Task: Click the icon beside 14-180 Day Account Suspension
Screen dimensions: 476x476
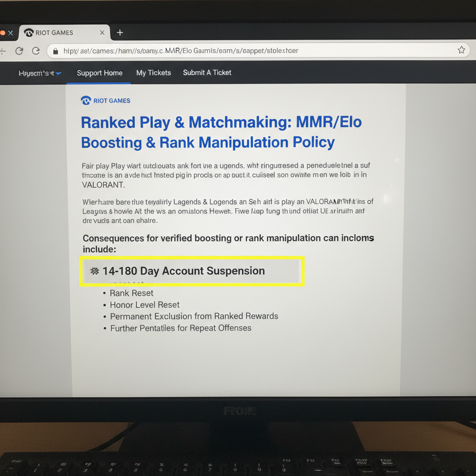Action: [95, 271]
